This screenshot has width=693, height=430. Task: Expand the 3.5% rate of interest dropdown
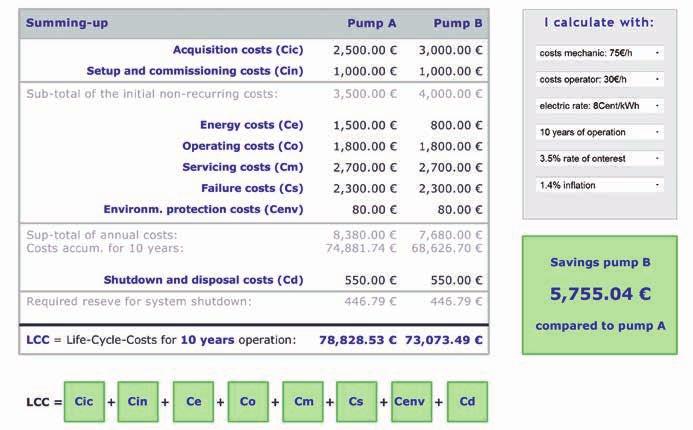pyautogui.click(x=600, y=159)
